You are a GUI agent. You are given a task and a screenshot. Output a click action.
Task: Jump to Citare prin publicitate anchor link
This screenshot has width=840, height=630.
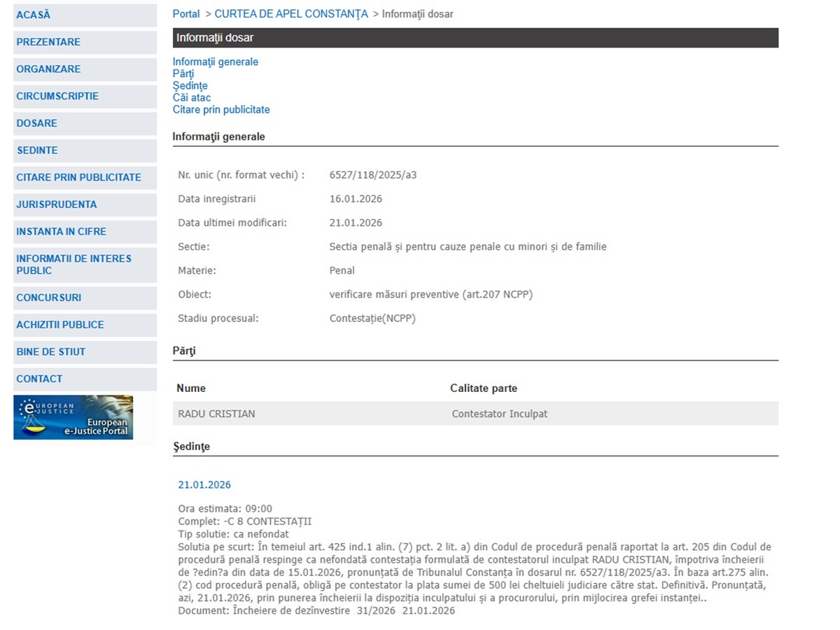coord(221,109)
